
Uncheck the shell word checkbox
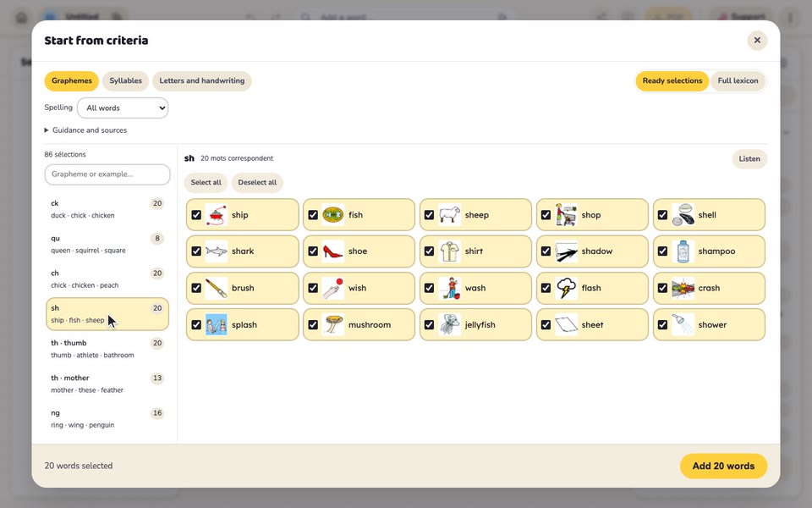point(663,214)
